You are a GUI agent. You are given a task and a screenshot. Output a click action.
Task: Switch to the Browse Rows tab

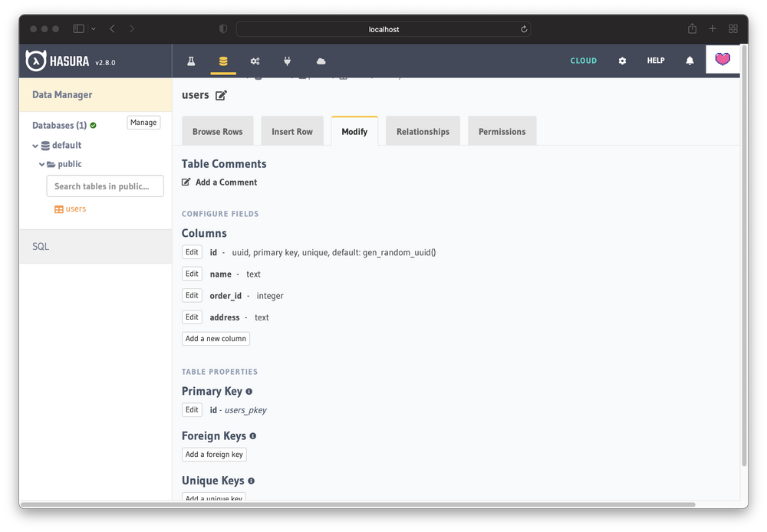pos(217,130)
